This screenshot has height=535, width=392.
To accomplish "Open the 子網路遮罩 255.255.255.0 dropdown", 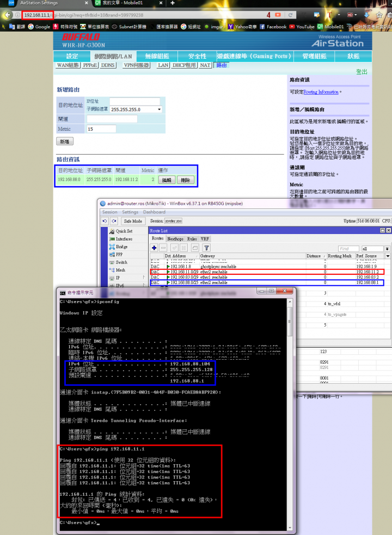I will (x=136, y=109).
